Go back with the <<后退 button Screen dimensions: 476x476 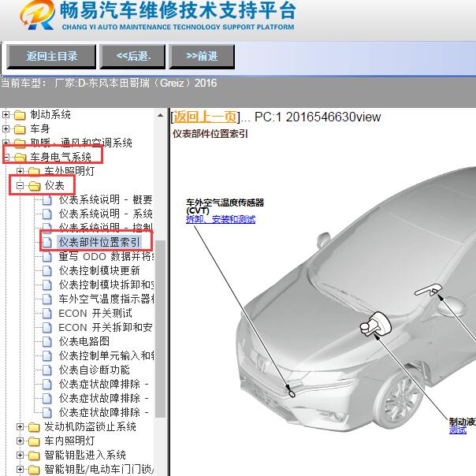(132, 57)
